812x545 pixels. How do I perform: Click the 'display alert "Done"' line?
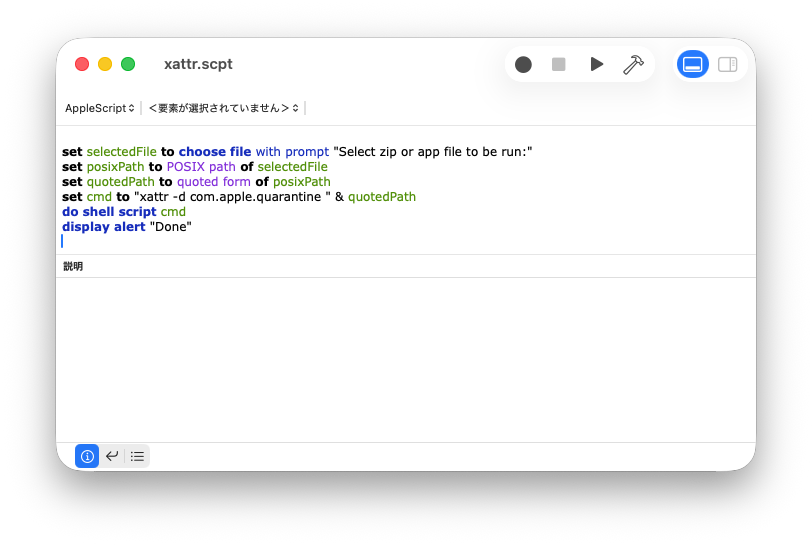[x=126, y=227]
